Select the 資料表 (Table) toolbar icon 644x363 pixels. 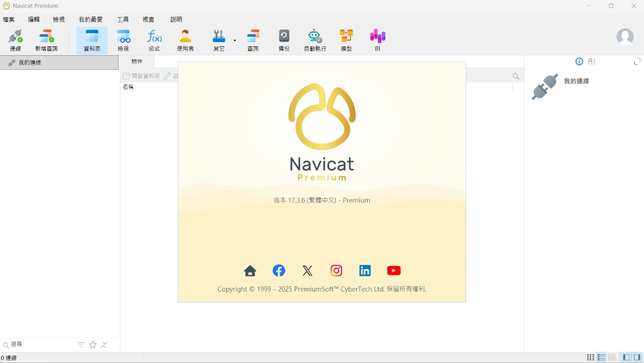[x=92, y=40]
